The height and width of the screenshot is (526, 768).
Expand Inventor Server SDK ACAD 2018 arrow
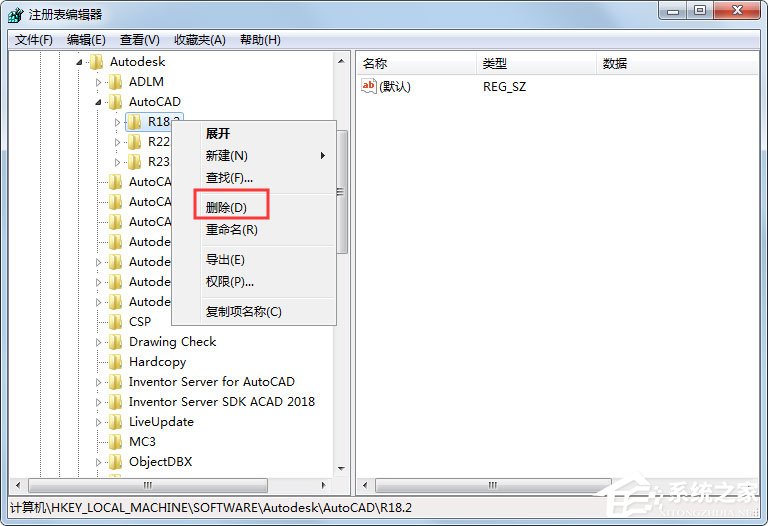click(98, 402)
